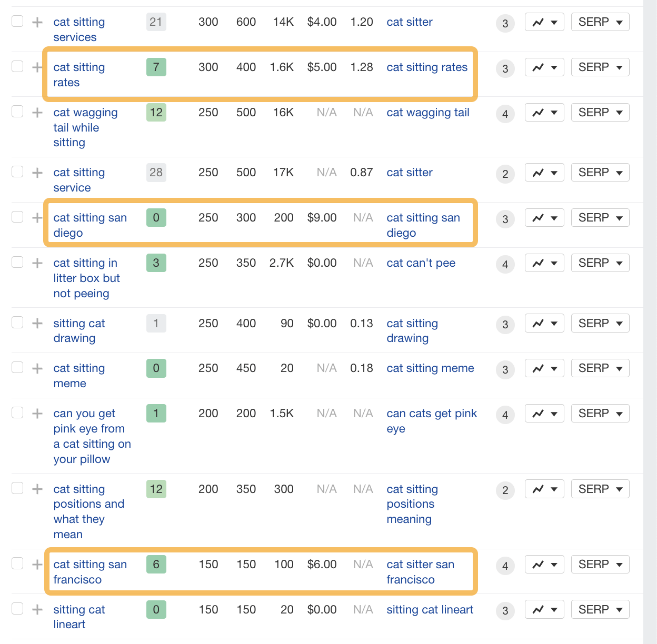This screenshot has width=657, height=644.
Task: Expand the SERP dropdown for "cat sitting services"
Action: [x=600, y=22]
